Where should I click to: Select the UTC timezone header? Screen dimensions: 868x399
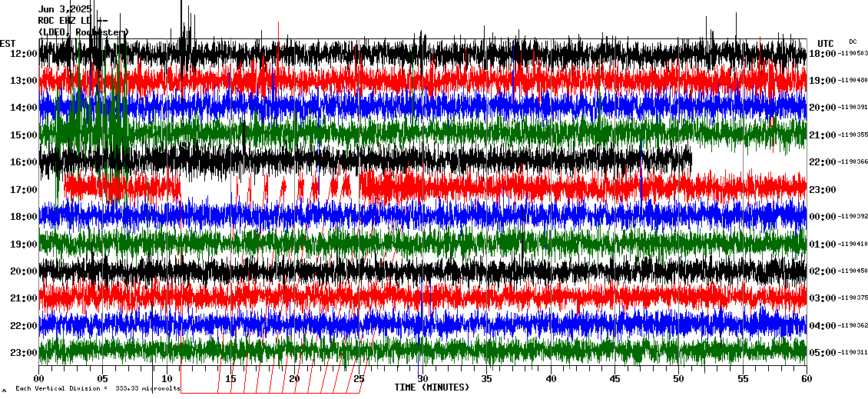point(826,43)
